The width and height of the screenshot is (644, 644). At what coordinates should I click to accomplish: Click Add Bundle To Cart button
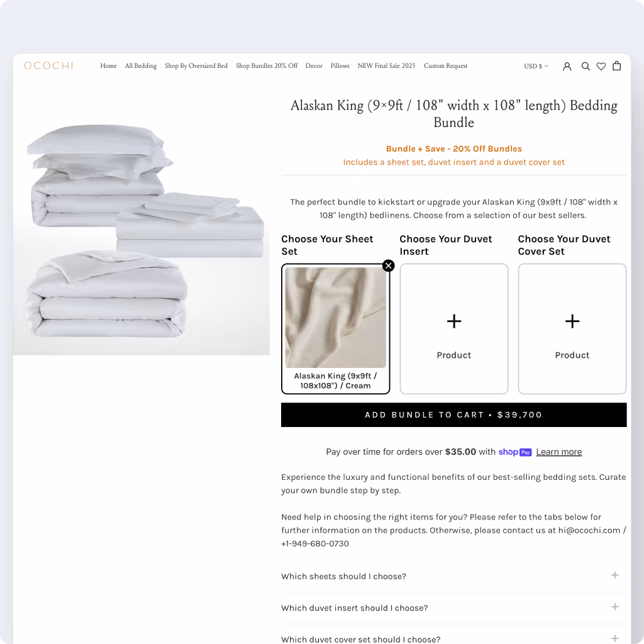454,415
